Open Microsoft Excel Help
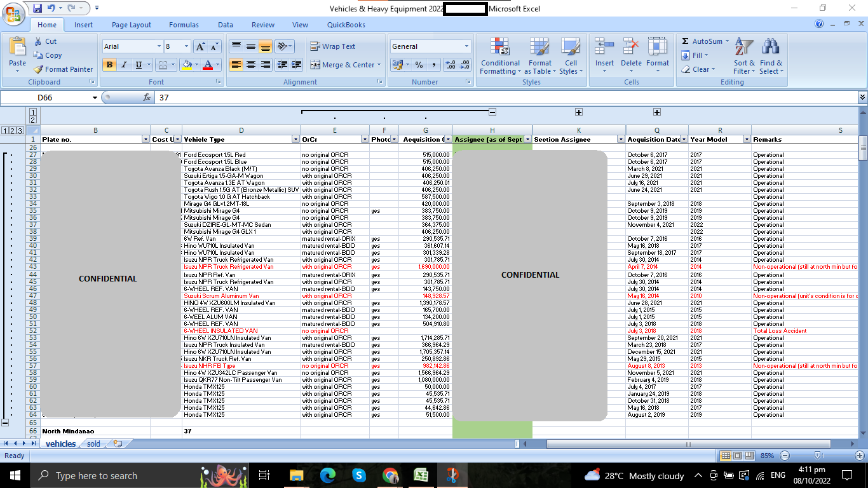Viewport: 868px width, 488px height. [x=820, y=24]
